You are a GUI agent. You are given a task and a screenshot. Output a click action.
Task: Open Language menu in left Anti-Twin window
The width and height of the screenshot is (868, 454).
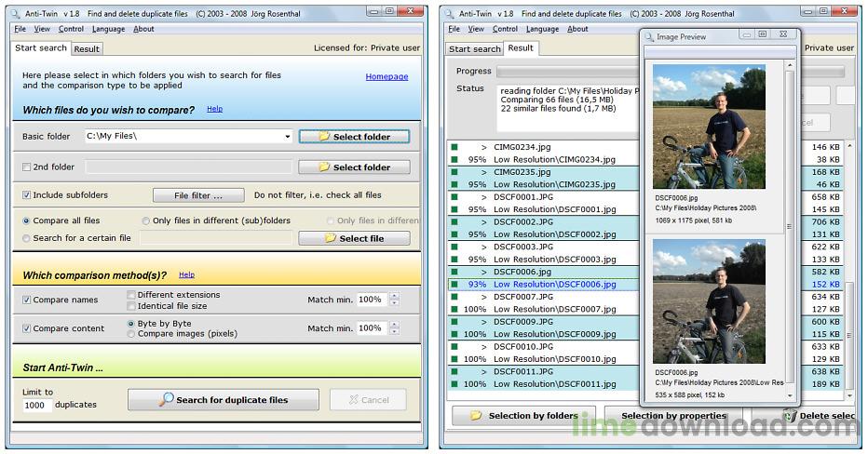tap(108, 29)
